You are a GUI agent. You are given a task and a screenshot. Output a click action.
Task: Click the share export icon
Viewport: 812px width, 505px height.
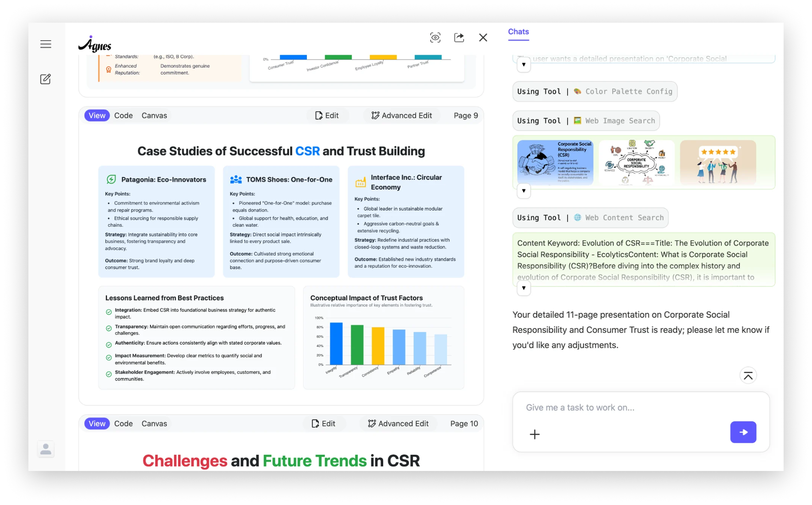(x=459, y=38)
